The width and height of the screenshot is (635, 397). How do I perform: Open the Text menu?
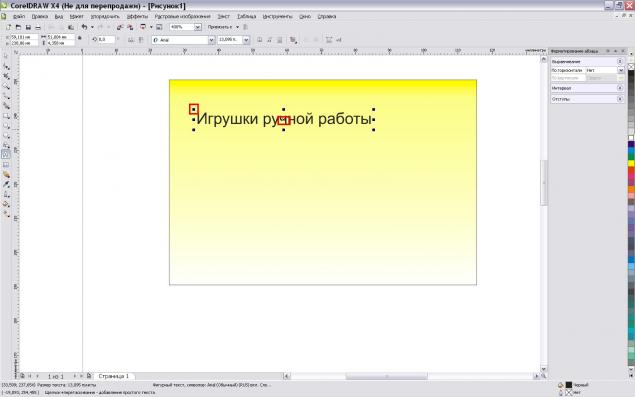224,17
